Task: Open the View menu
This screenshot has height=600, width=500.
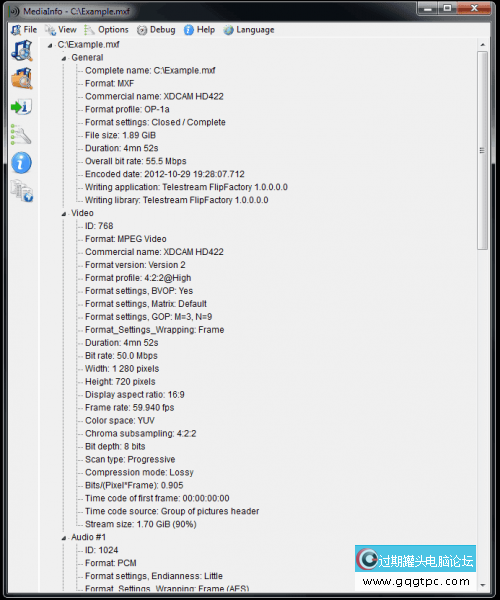Action: tap(60, 30)
